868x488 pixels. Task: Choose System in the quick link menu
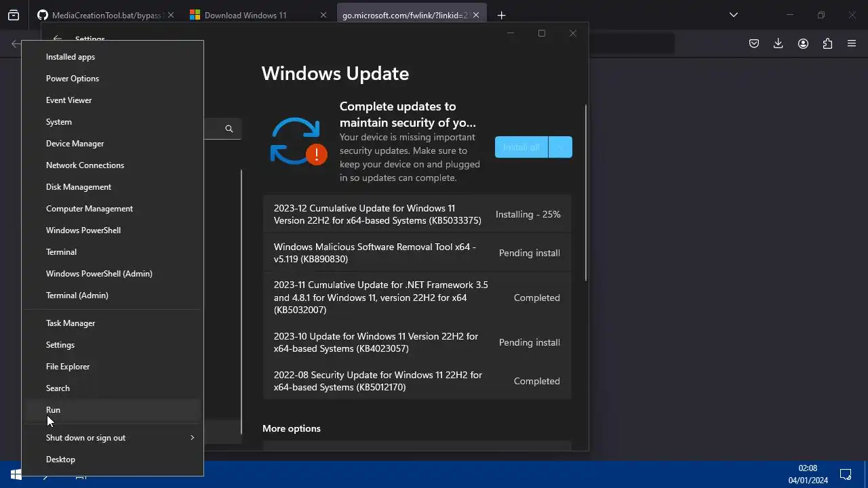click(x=113, y=122)
